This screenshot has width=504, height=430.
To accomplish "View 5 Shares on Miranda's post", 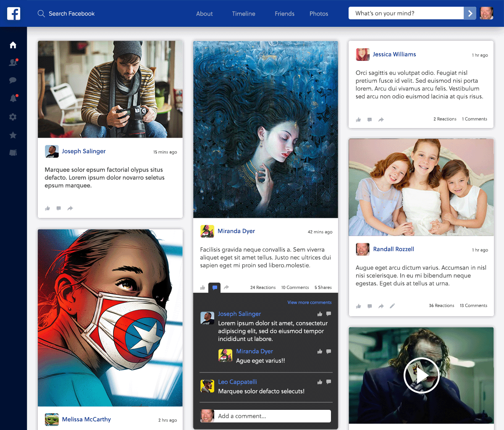I will pos(323,288).
